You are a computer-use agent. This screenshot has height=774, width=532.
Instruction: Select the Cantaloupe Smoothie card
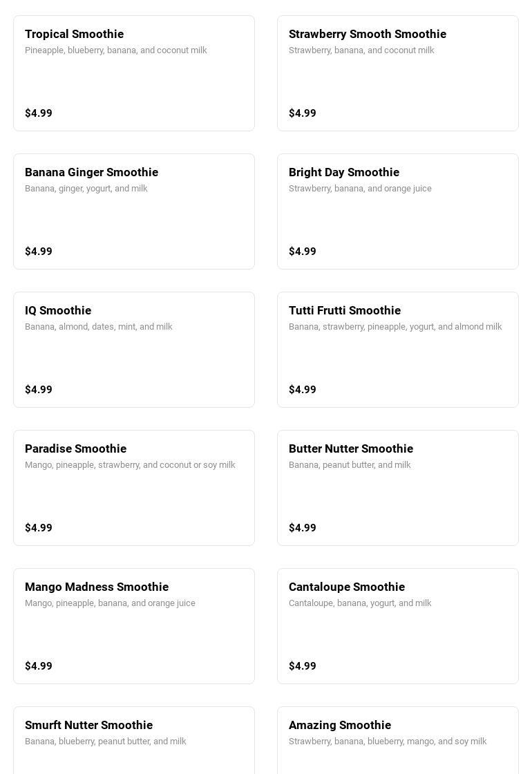pos(397,626)
